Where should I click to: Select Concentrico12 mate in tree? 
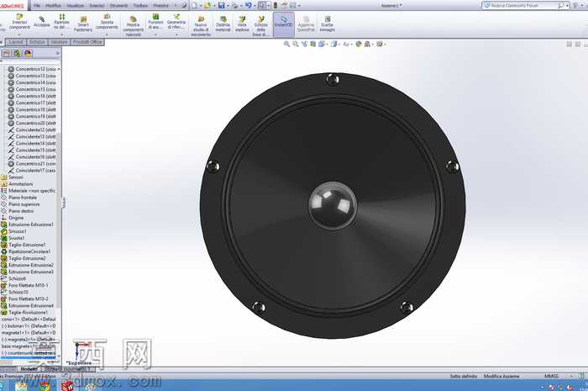[32, 69]
